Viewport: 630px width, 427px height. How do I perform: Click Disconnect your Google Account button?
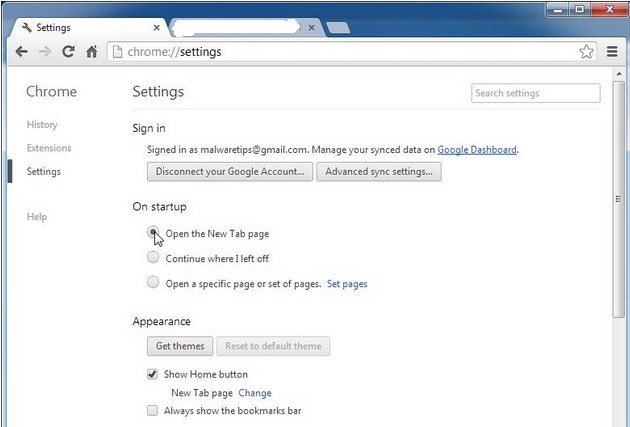point(230,172)
